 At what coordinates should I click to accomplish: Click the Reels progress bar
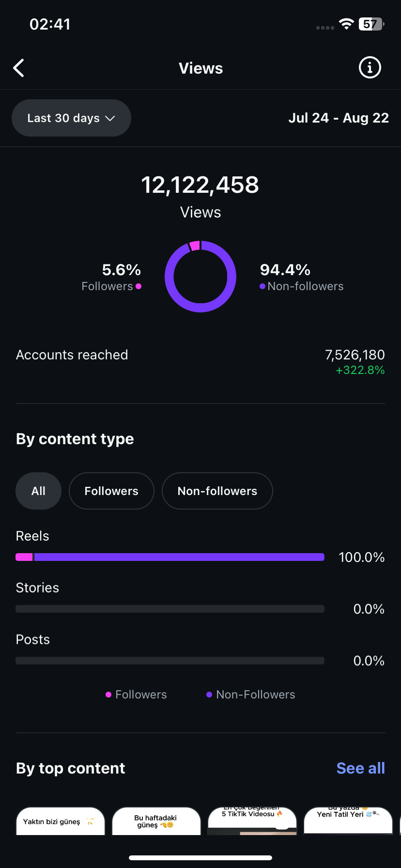point(170,557)
